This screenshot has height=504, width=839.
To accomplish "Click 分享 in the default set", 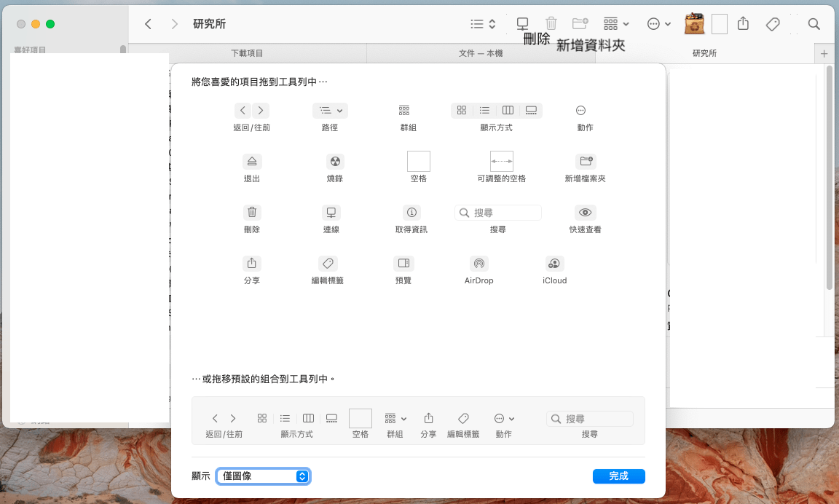I will (x=428, y=425).
